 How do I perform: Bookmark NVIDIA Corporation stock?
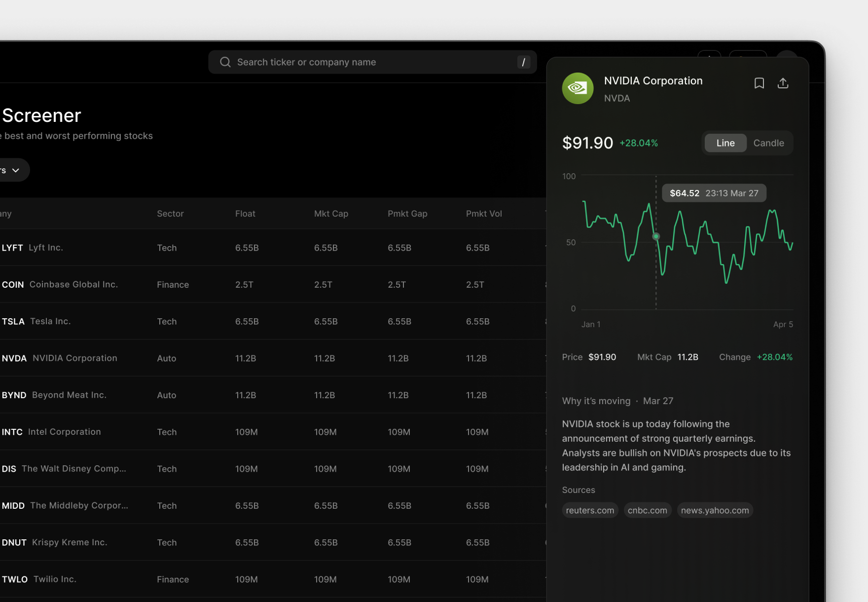tap(759, 83)
